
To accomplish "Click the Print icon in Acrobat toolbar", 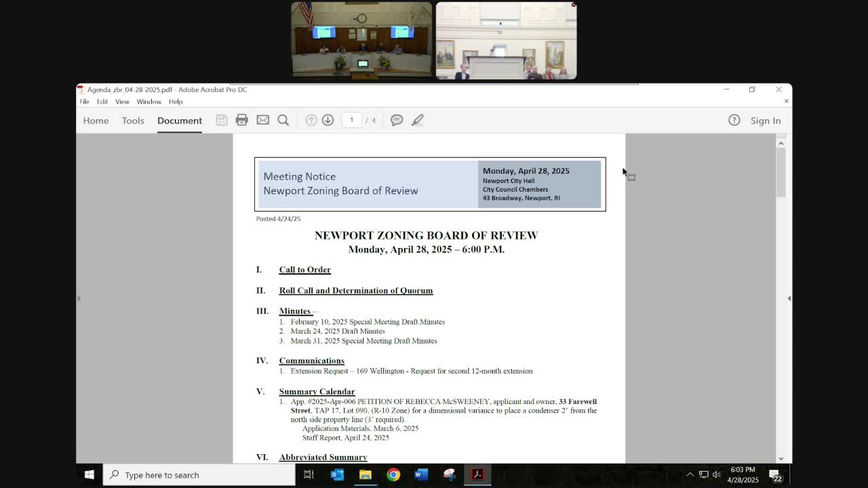I will 241,120.
